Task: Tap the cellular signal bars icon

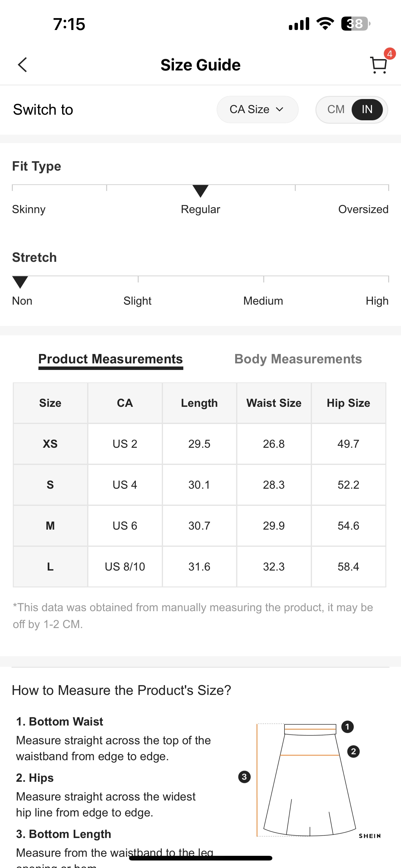Action: 299,24
